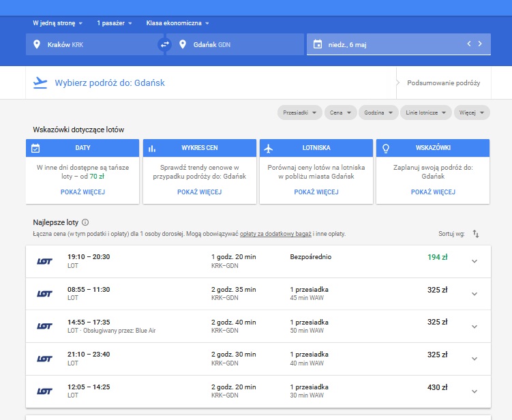
Task: Click LOT logo of the 19:10 – 20:30 flight
Action: click(44, 261)
